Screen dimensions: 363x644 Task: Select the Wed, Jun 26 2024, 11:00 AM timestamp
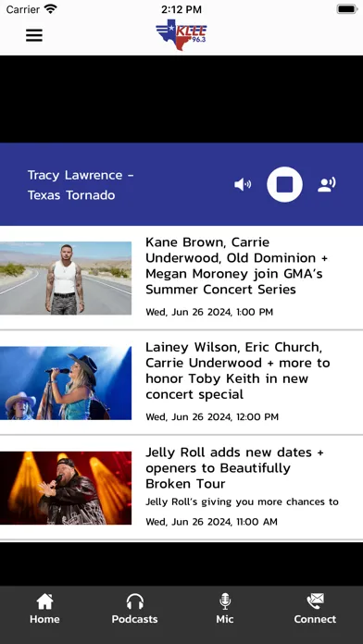pos(212,522)
